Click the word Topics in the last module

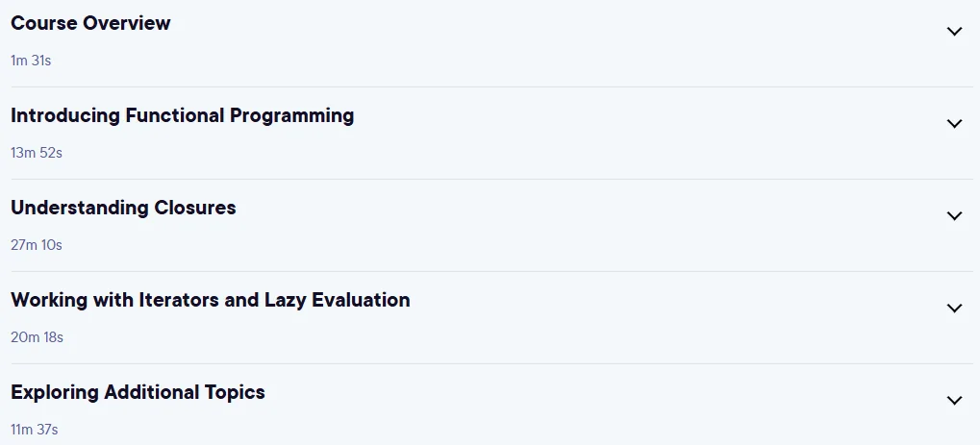(x=235, y=393)
